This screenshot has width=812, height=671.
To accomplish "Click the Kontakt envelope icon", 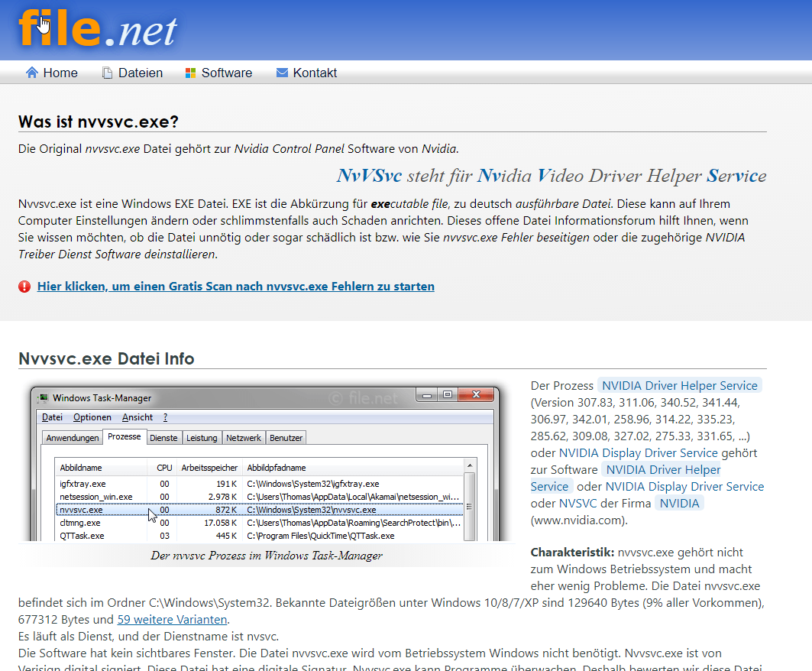I will pyautogui.click(x=282, y=73).
